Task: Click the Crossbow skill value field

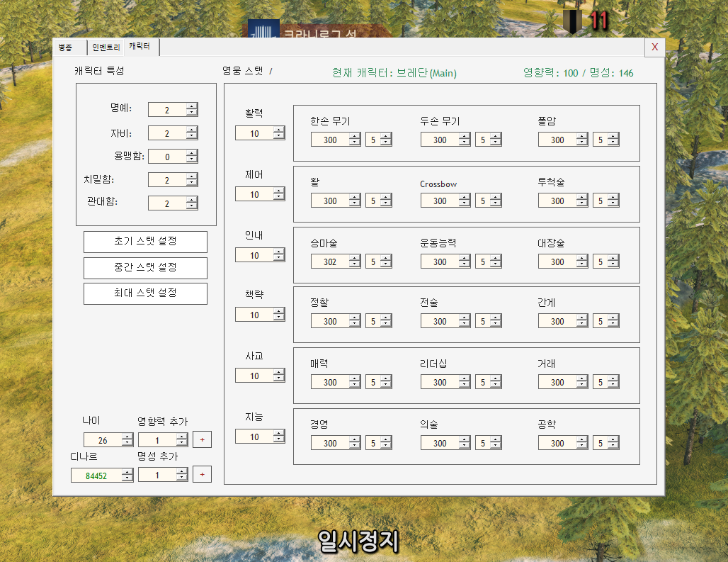Action: tap(440, 201)
